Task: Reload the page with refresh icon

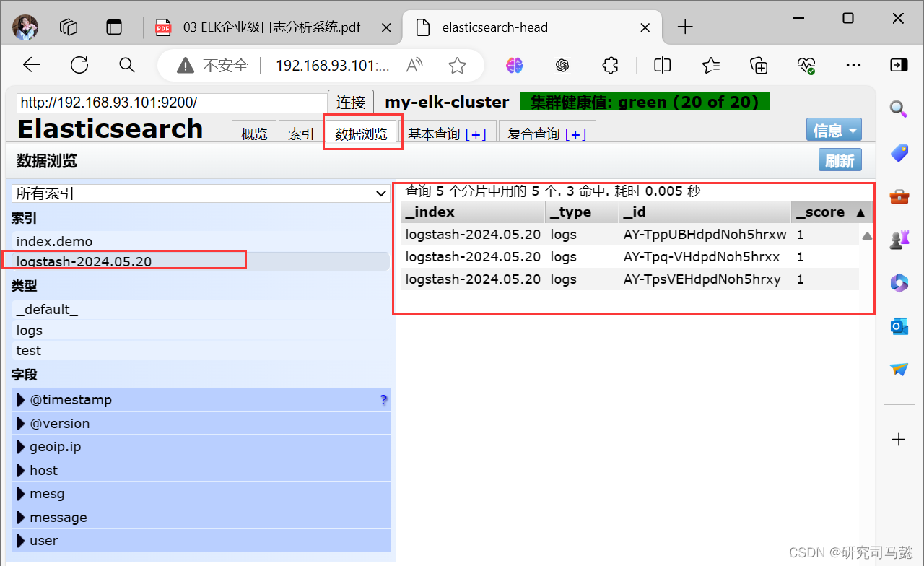Action: [79, 66]
